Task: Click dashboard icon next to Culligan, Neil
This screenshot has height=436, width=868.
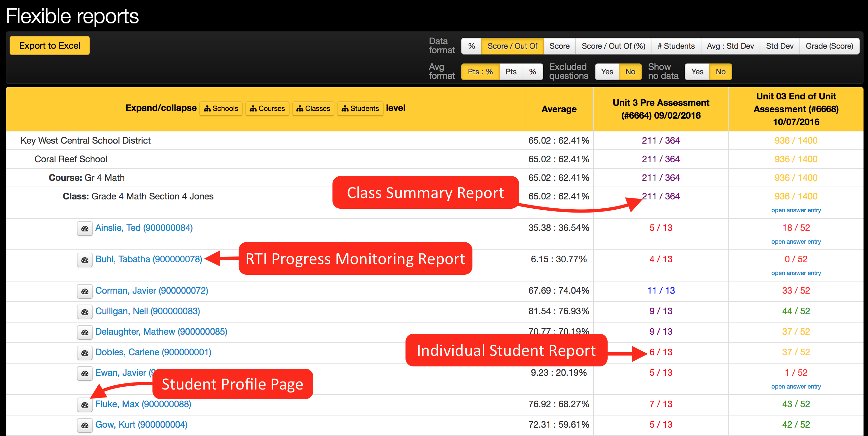Action: coord(85,312)
